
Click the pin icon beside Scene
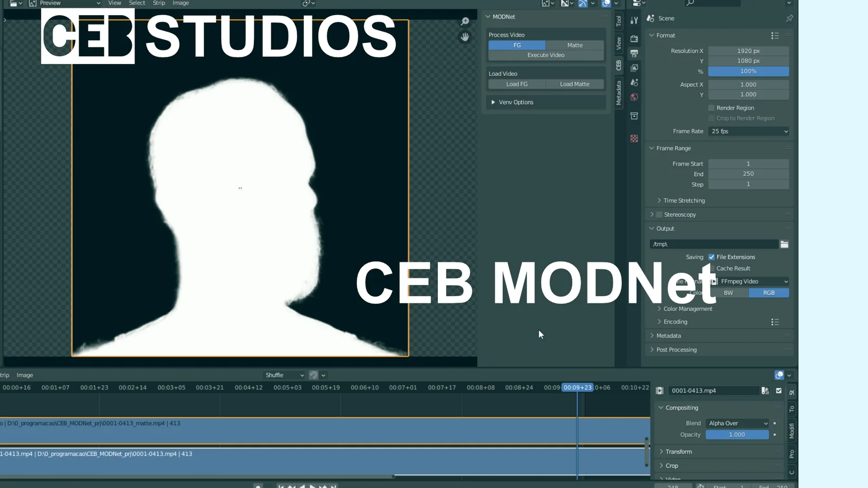click(x=789, y=18)
